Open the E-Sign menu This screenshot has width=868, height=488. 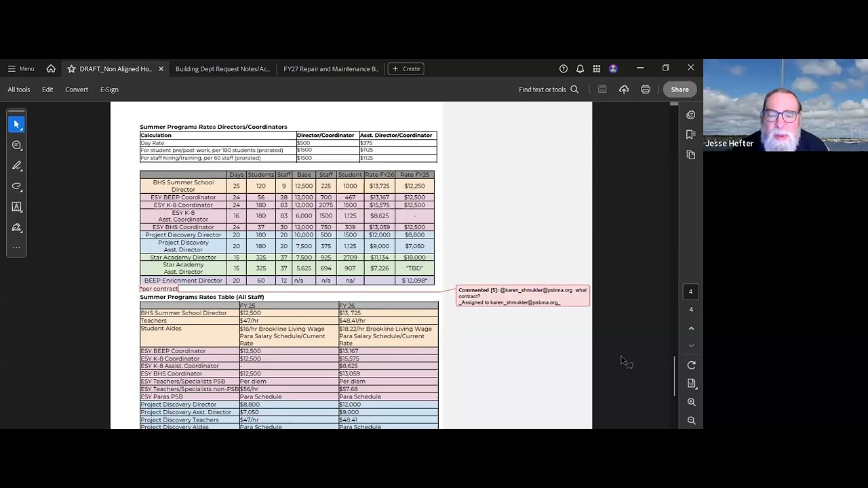(x=109, y=89)
